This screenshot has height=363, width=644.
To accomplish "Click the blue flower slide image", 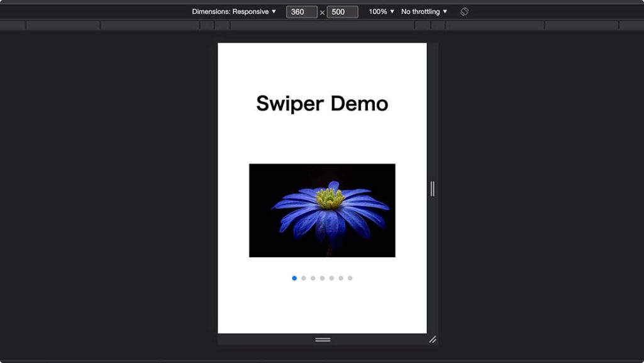I will click(322, 210).
